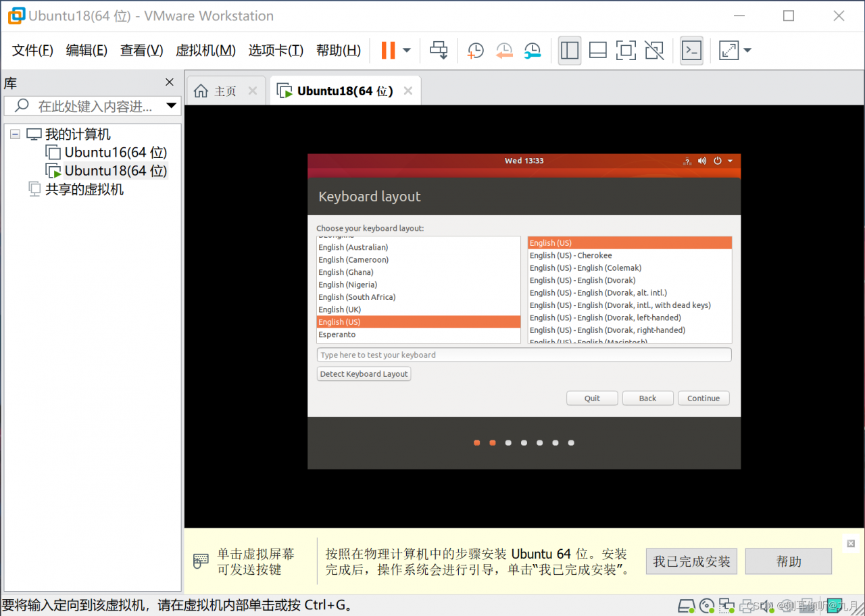Open the library search dropdown arrow
865x616 pixels.
pos(171,106)
